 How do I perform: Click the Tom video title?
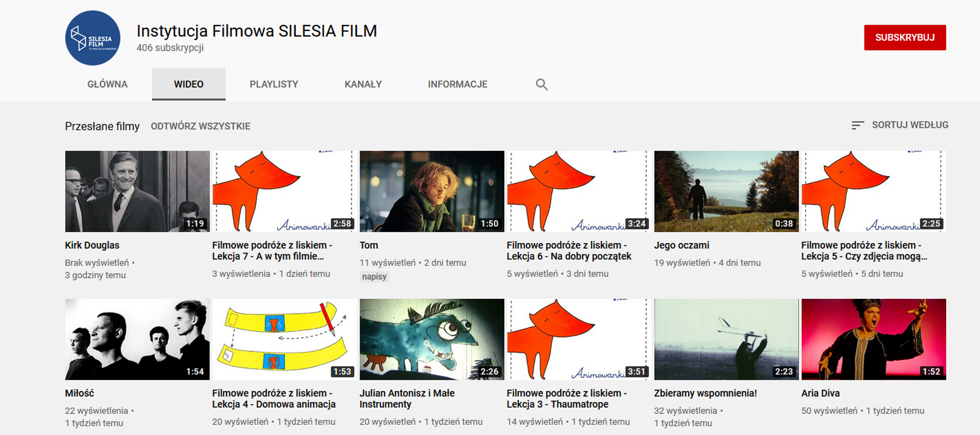coord(369,245)
